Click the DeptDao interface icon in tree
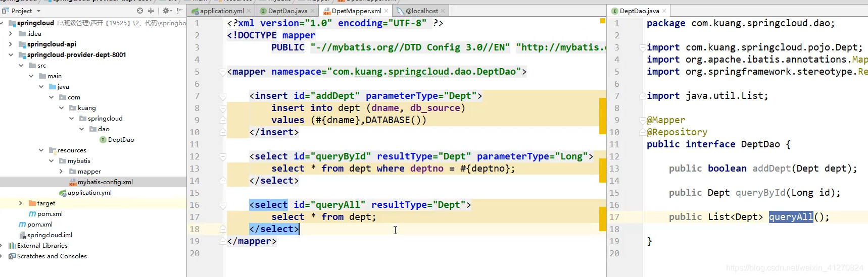The image size is (868, 277). coord(103,140)
